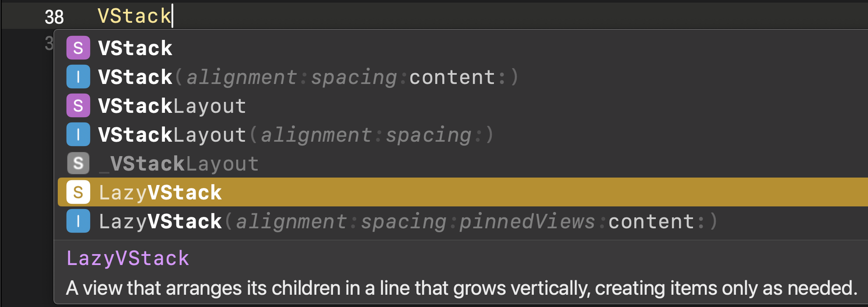
Task: Click the pinnedViews parameter in LazyVStack initializer
Action: 527,222
